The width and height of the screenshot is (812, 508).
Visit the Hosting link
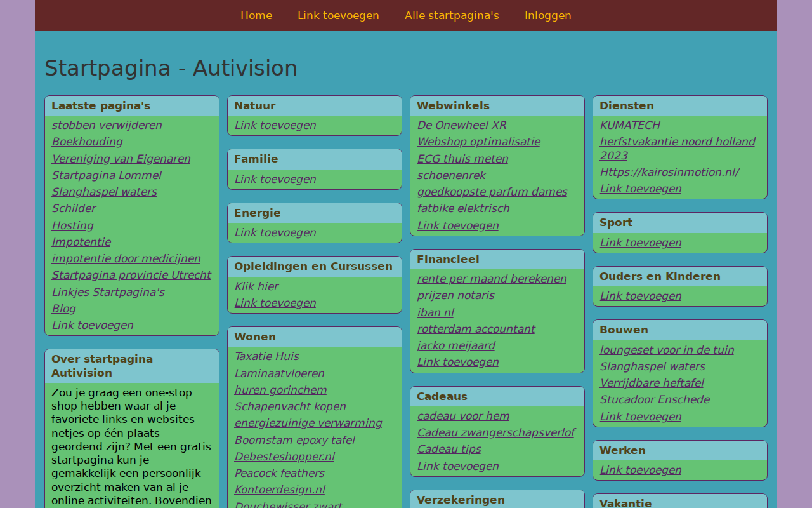72,225
